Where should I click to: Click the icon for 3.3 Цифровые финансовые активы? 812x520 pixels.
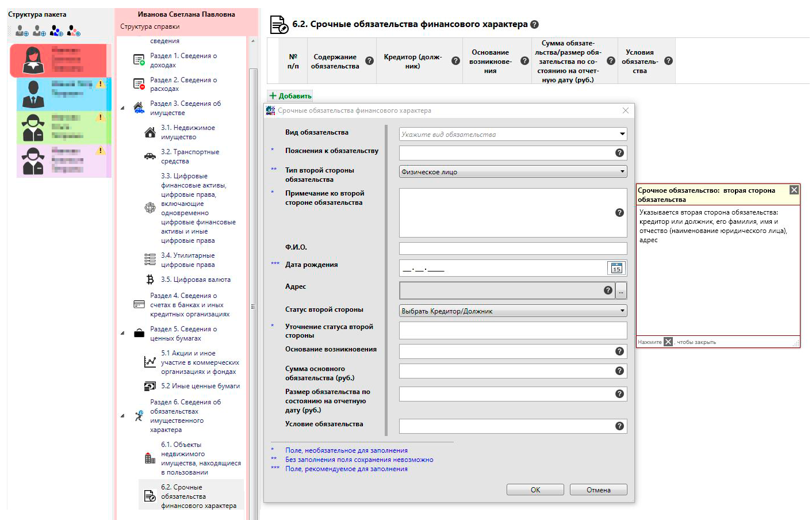click(150, 208)
